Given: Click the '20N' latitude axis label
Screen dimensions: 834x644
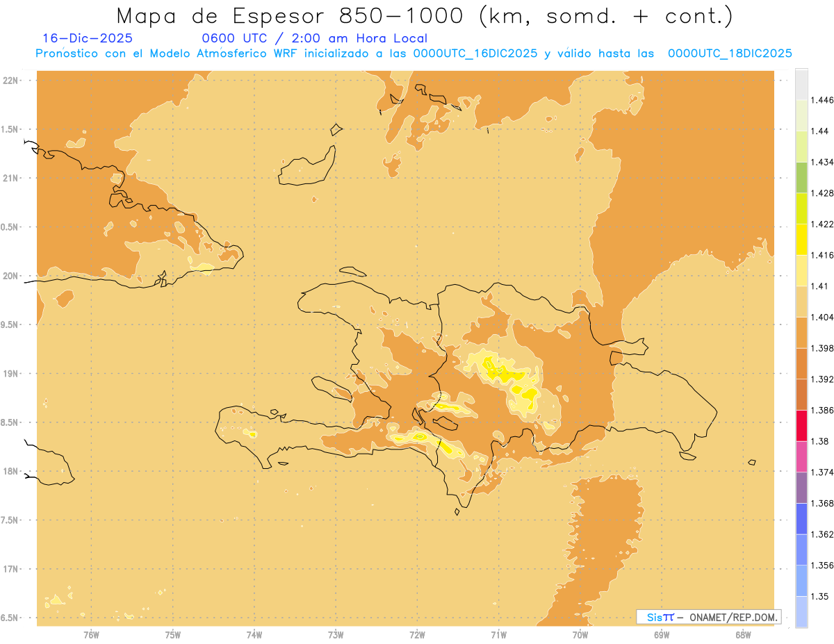Looking at the screenshot, I should [11, 276].
